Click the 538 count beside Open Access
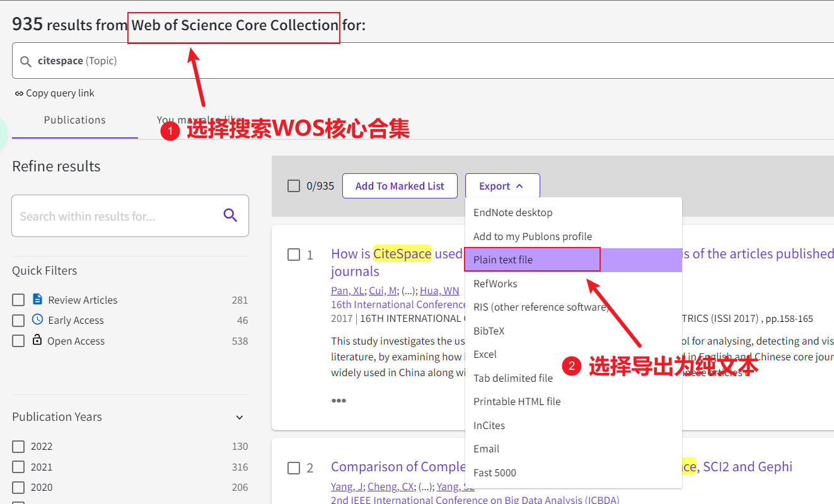The height and width of the screenshot is (504, 834). pos(240,341)
